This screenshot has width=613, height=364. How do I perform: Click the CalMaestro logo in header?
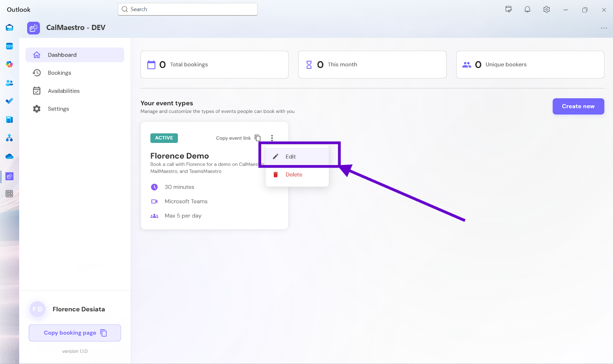pos(34,28)
